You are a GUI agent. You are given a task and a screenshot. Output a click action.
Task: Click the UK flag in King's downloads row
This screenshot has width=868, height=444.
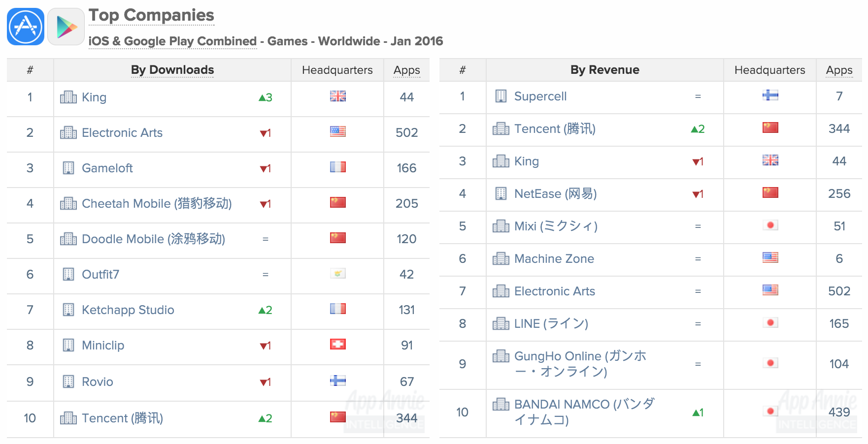(338, 96)
